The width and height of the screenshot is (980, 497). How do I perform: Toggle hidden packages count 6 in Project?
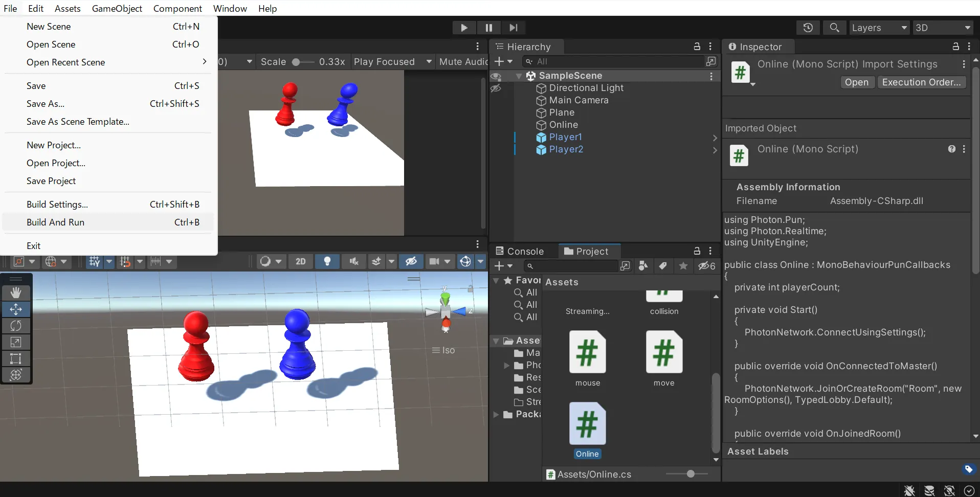point(707,266)
